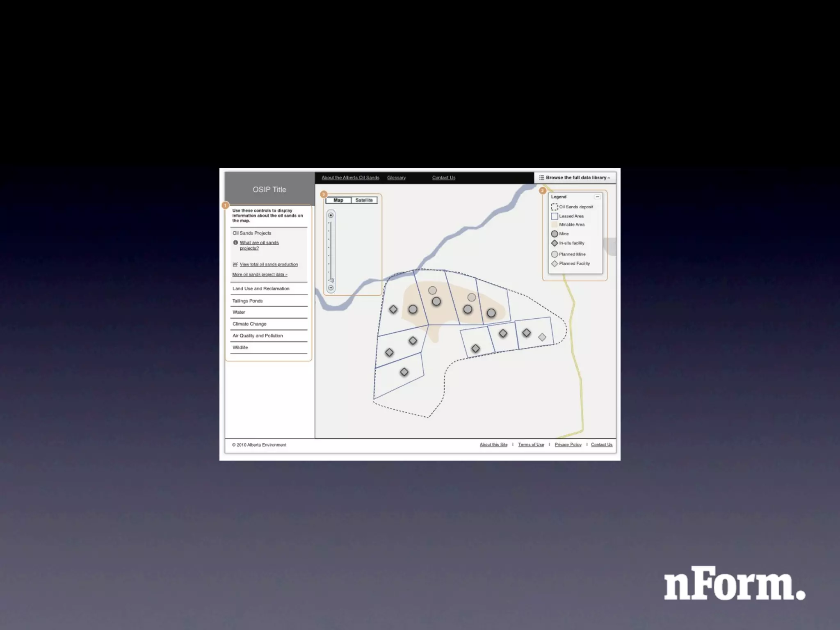Image resolution: width=840 pixels, height=630 pixels.
Task: Click the info icon beside oil sands projects link
Action: pos(235,242)
